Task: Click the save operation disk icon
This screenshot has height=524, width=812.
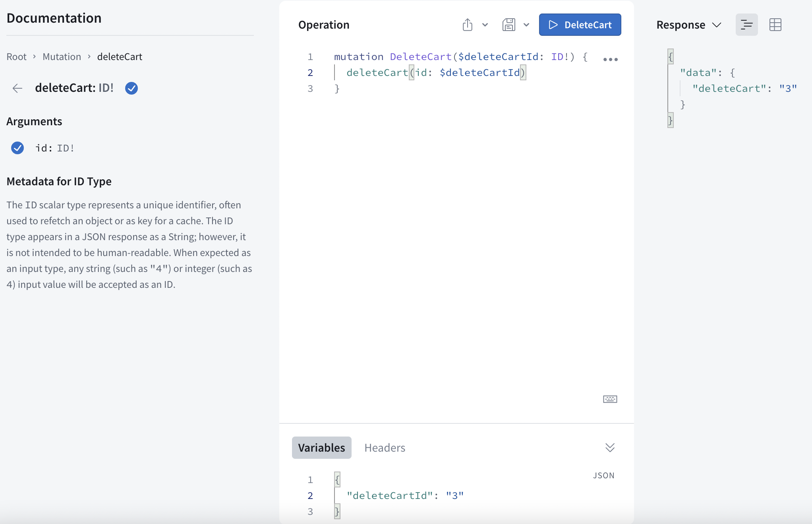Action: click(x=508, y=25)
